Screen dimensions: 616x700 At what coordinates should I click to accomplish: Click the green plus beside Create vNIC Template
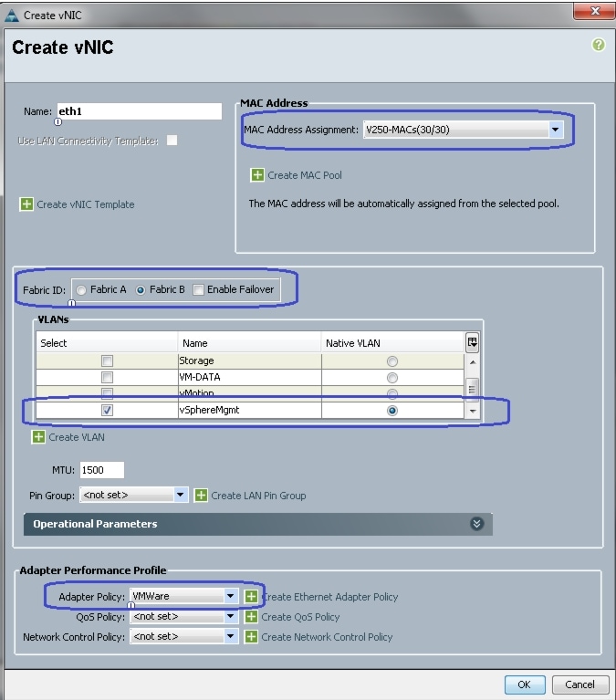(26, 204)
